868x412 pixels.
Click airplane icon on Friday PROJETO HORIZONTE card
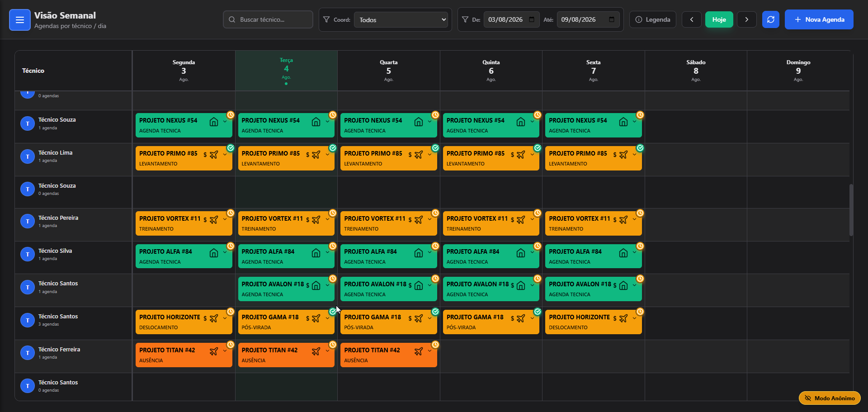(623, 318)
